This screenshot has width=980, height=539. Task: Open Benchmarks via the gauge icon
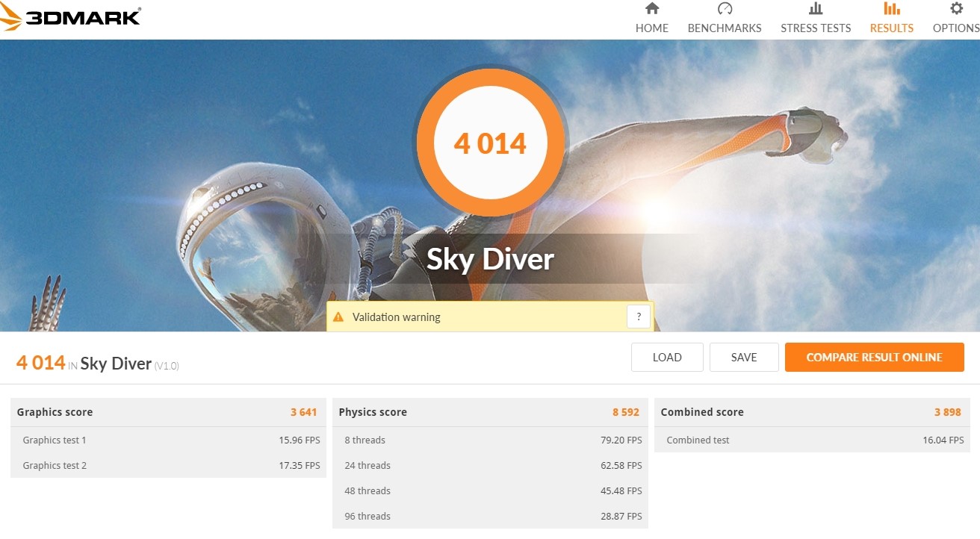pyautogui.click(x=725, y=9)
